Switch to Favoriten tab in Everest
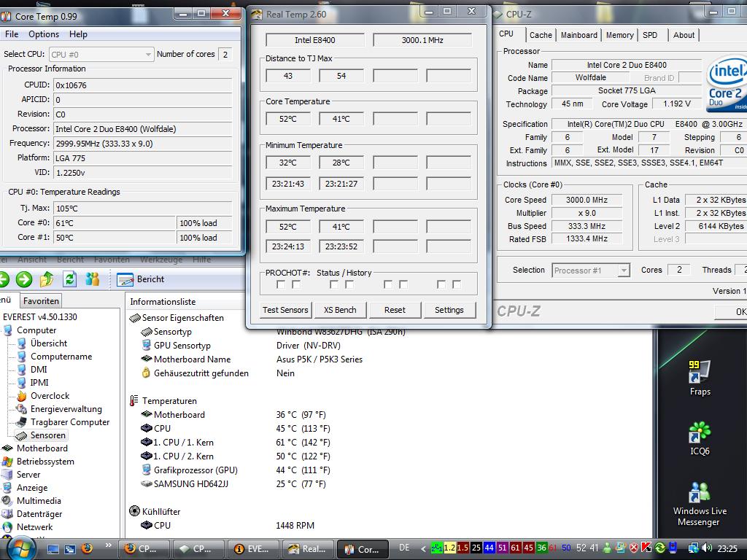 pyautogui.click(x=41, y=301)
